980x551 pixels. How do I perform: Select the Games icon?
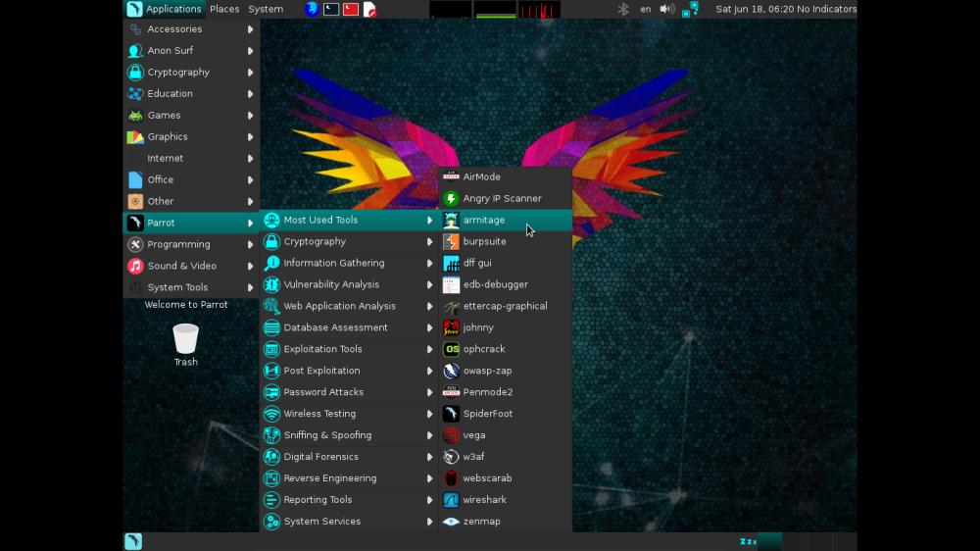pyautogui.click(x=135, y=116)
